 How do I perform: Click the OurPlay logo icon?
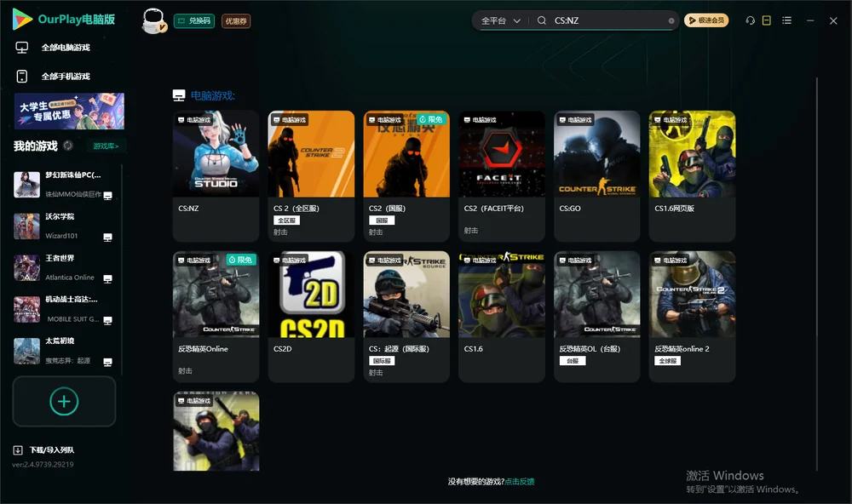pos(22,19)
